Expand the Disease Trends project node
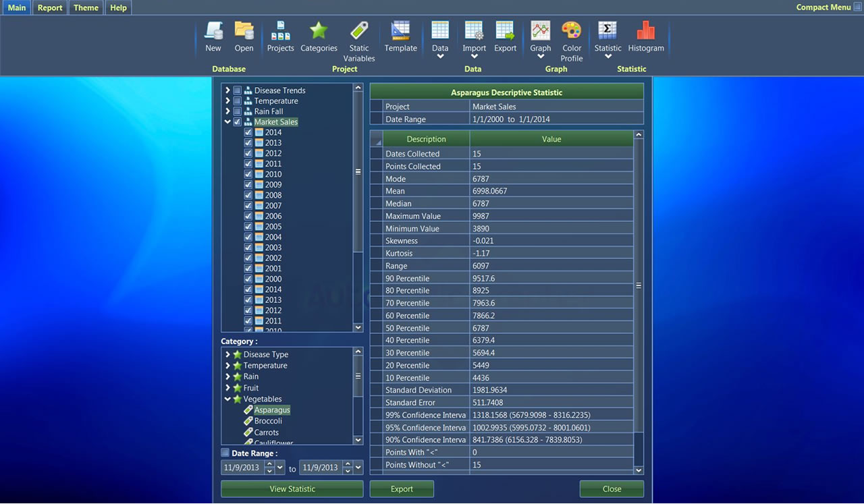Screen dimensions: 864x504 point(227,90)
